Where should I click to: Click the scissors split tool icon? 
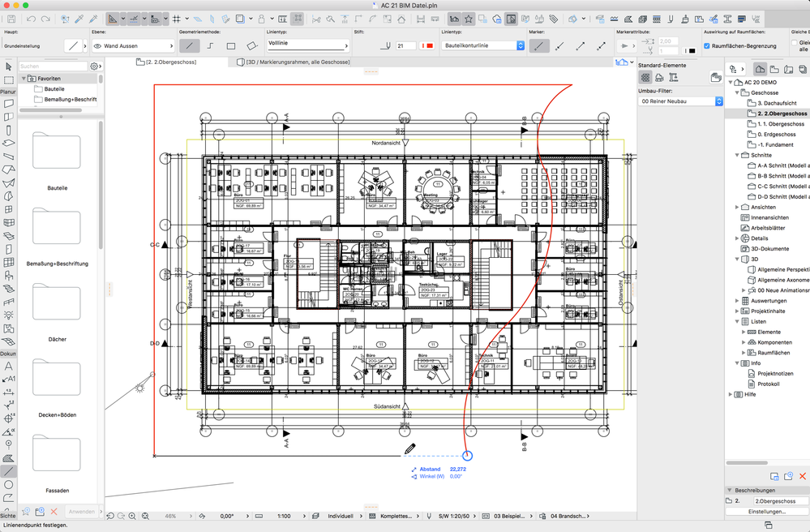pos(316,19)
